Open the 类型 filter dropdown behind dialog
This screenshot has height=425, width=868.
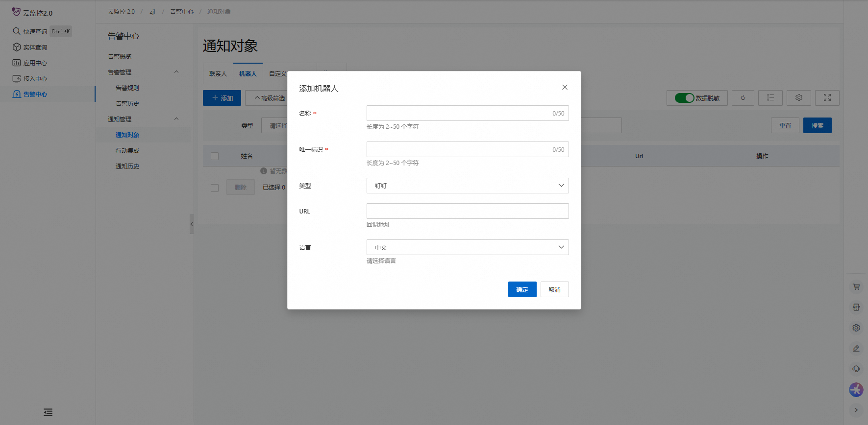tap(275, 125)
